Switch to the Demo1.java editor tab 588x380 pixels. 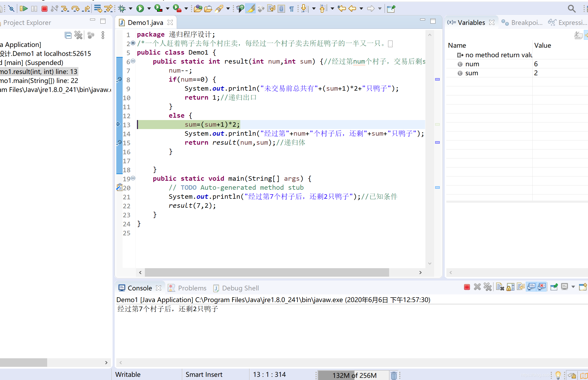click(x=145, y=23)
